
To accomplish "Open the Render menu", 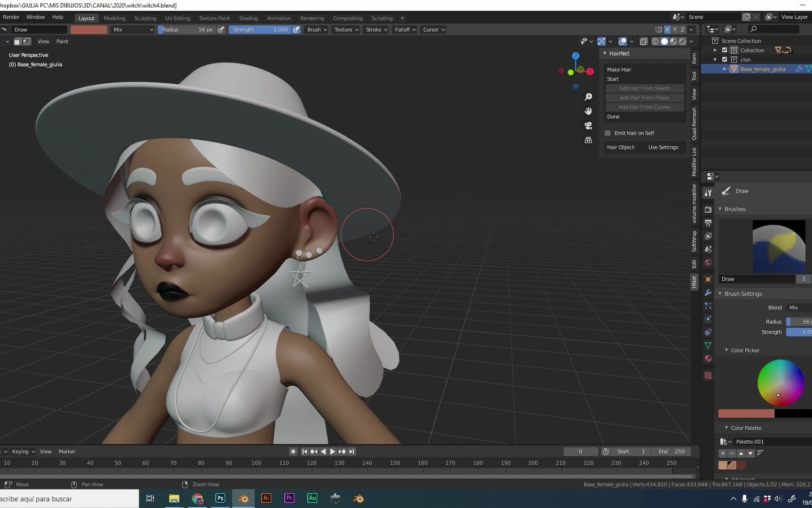I will click(11, 17).
